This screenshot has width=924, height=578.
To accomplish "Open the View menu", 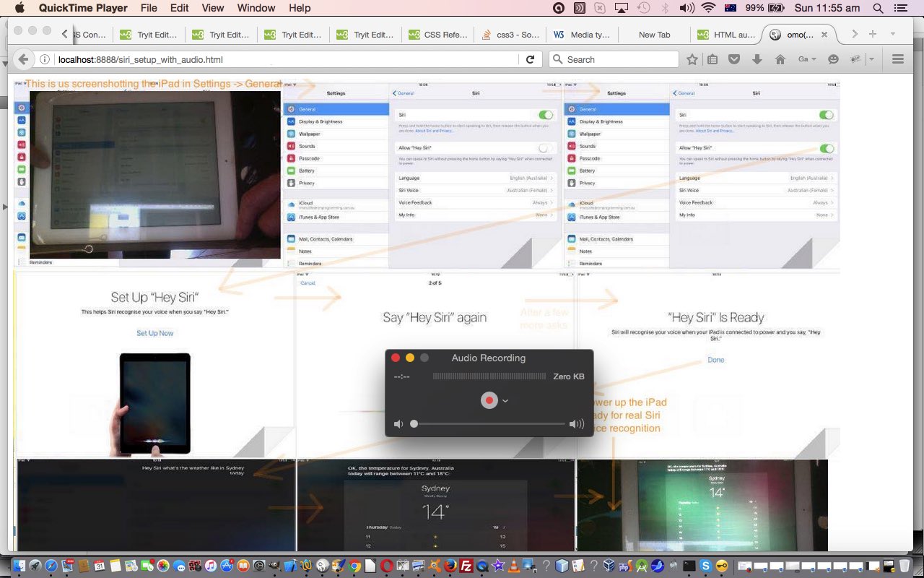I will [213, 8].
